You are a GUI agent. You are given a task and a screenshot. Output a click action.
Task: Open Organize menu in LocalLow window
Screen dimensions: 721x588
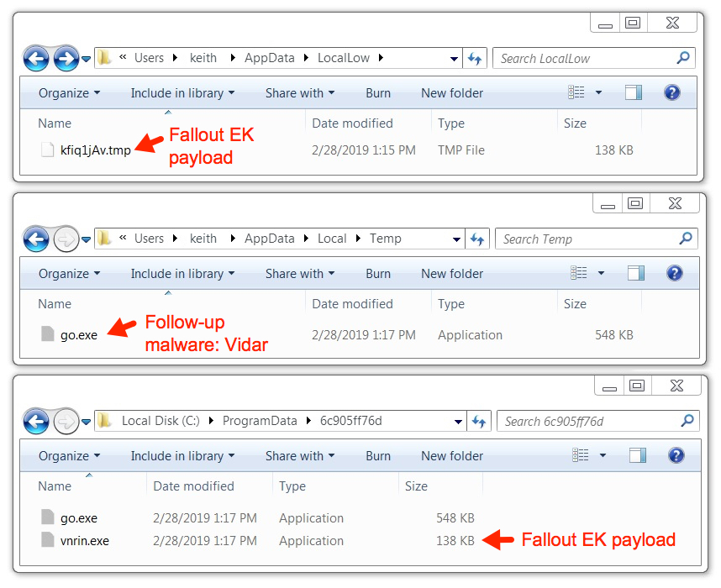(x=69, y=93)
